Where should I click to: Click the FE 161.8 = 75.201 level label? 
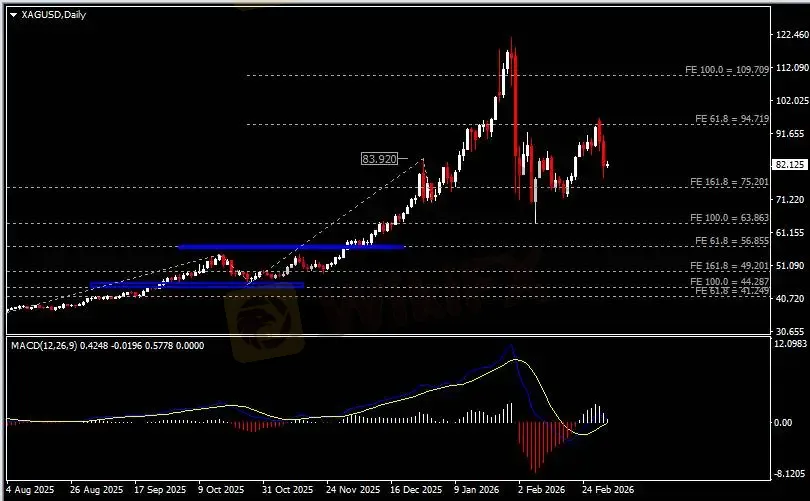click(x=729, y=182)
